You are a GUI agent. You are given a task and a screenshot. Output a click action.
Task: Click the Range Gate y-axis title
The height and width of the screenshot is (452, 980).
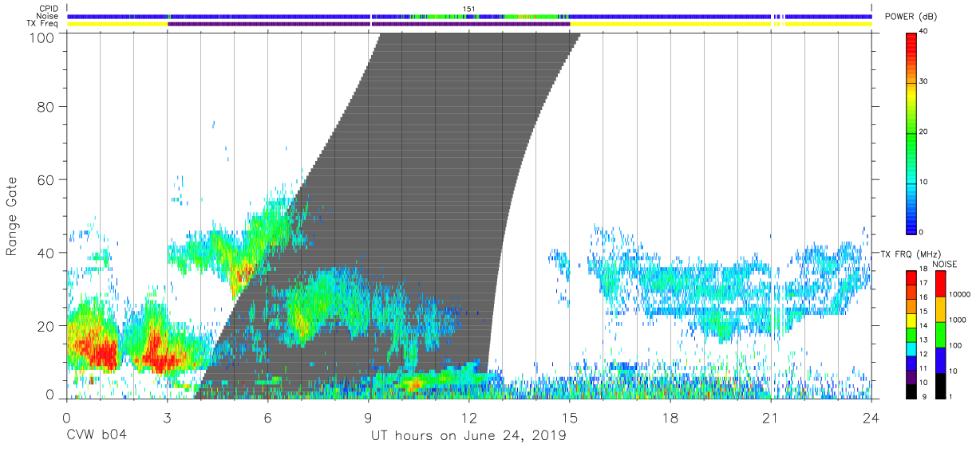pos(13,216)
